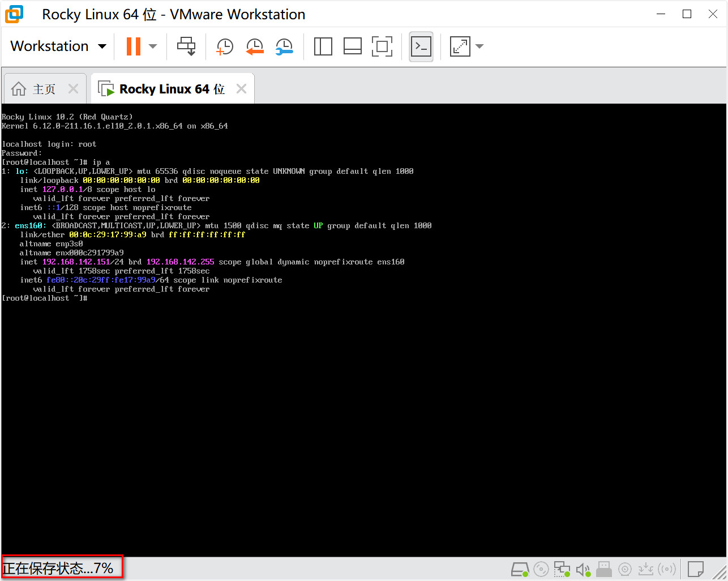This screenshot has height=581, width=728.
Task: Toggle the library sidebar view
Action: tap(323, 46)
